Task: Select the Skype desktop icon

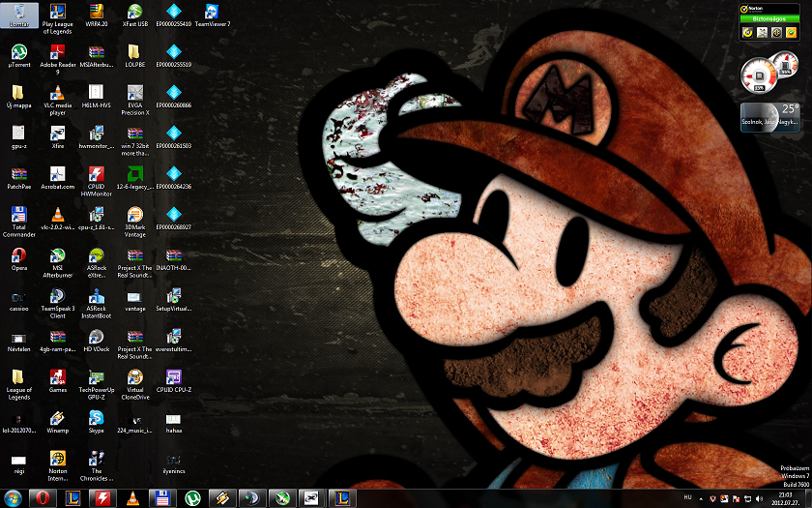Action: pos(97,418)
